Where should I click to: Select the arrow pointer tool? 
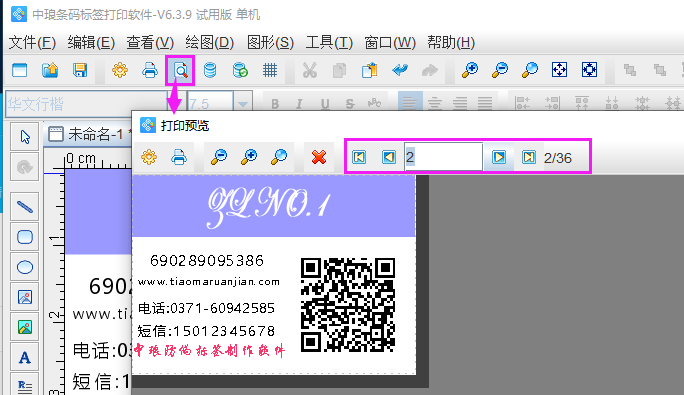[x=25, y=137]
